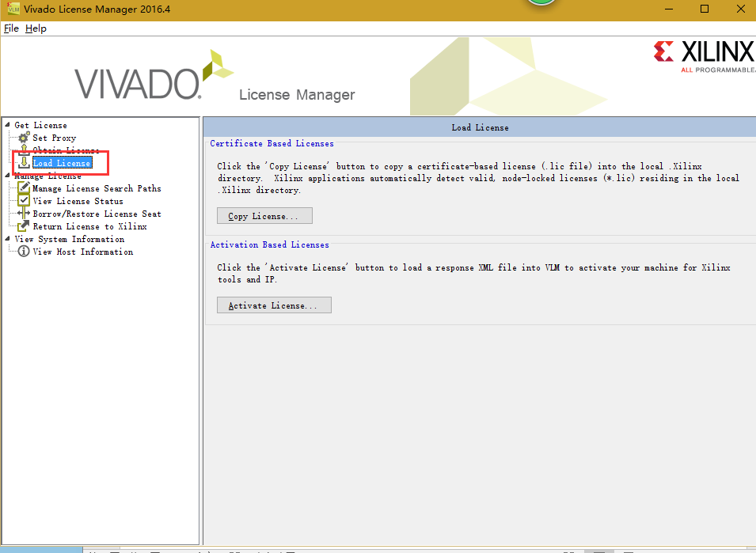Select Borrow/Restore License Seat entry
Image resolution: width=756 pixels, height=553 pixels.
(97, 214)
